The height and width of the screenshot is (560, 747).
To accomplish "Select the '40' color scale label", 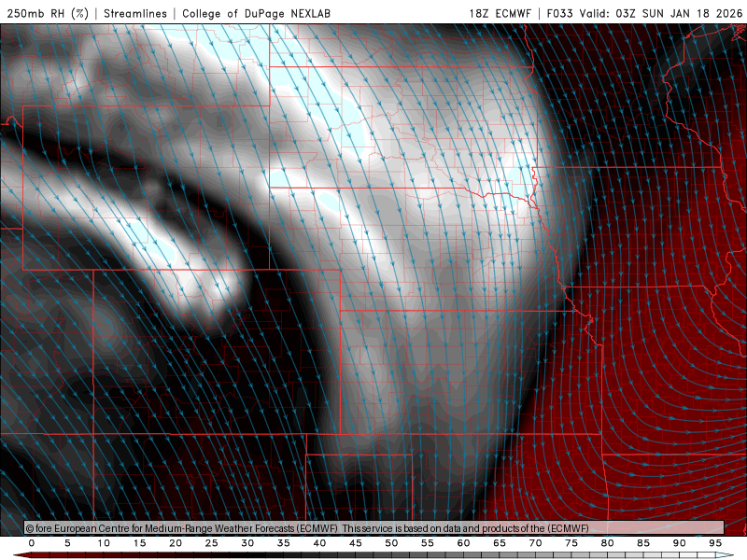I will 319,543.
